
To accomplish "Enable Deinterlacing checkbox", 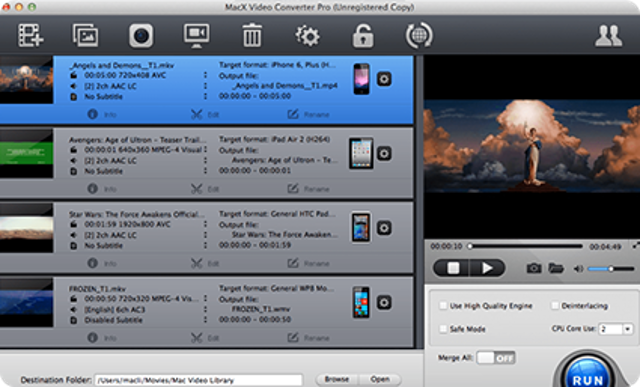I will (555, 306).
